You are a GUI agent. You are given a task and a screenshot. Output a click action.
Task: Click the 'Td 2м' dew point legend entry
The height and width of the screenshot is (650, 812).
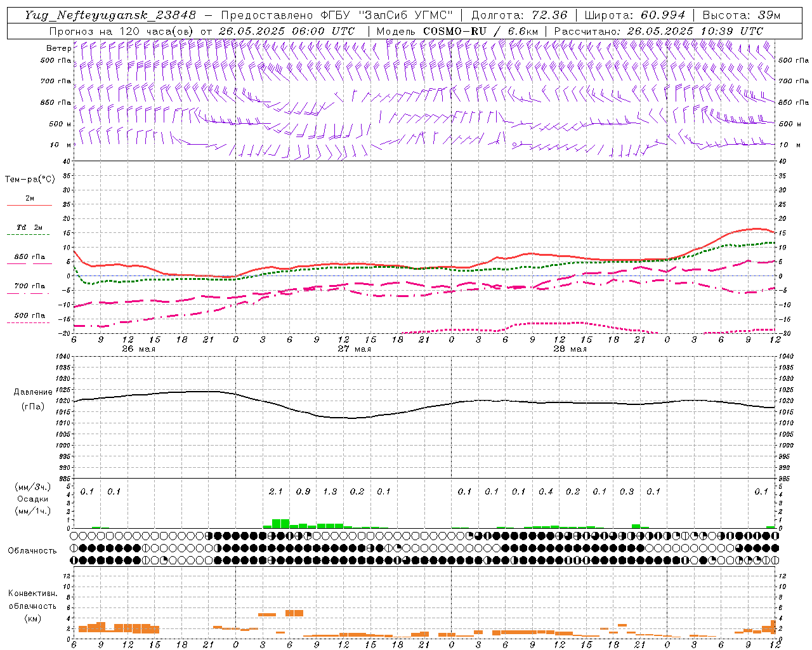tap(30, 227)
